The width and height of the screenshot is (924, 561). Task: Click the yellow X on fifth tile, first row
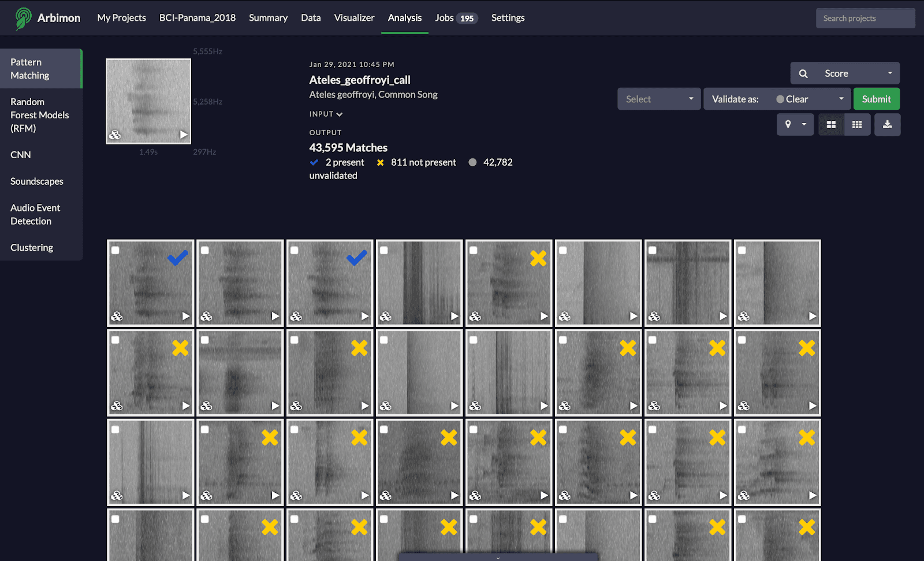point(538,258)
